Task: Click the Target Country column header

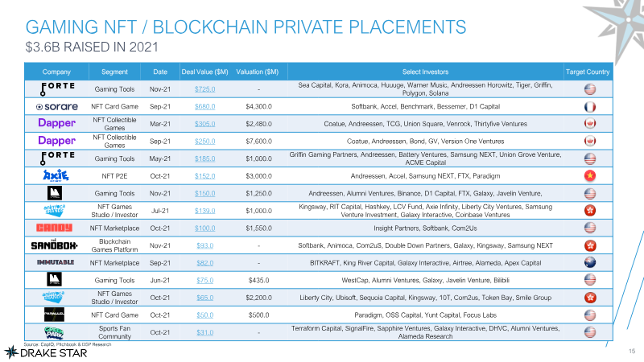Action: point(589,72)
